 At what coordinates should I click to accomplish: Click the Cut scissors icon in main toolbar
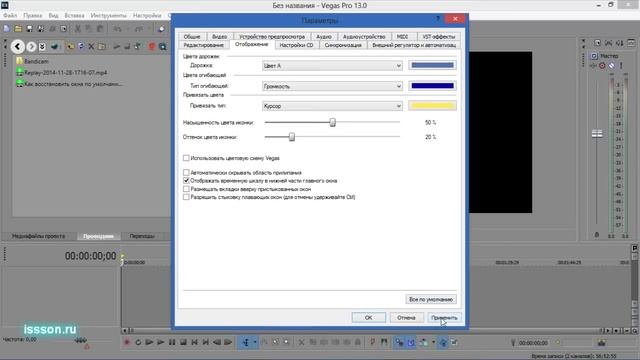point(78,29)
